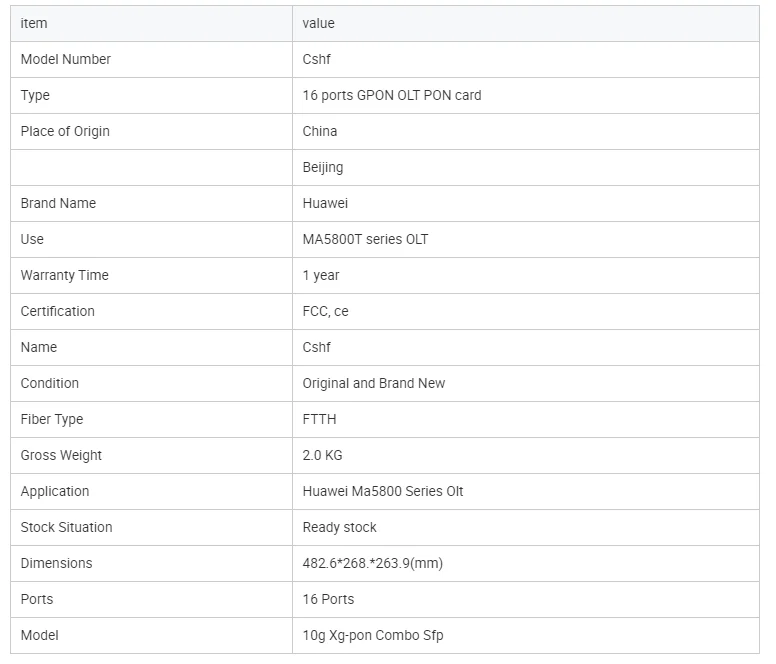Click the 'value' header cell
The height and width of the screenshot is (664, 776).
pos(319,23)
